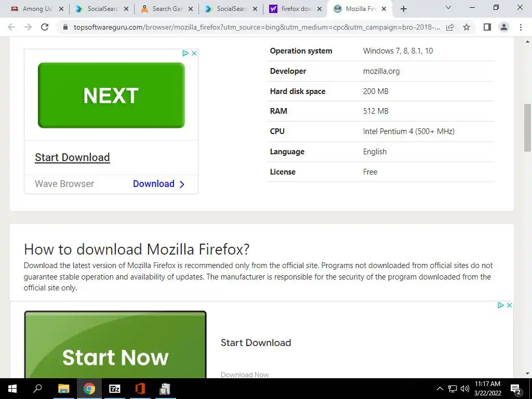Open AdChoices icon on NEXT ad
The image size is (532, 399).
185,54
